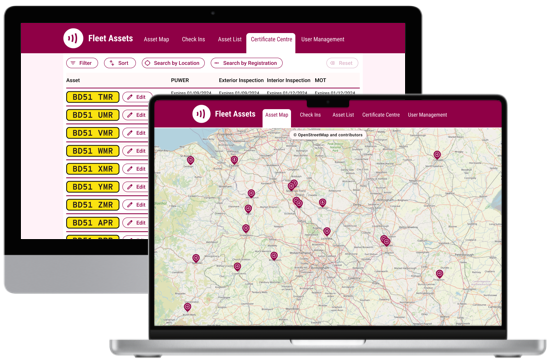Edit the BD51 VMR asset

(136, 133)
